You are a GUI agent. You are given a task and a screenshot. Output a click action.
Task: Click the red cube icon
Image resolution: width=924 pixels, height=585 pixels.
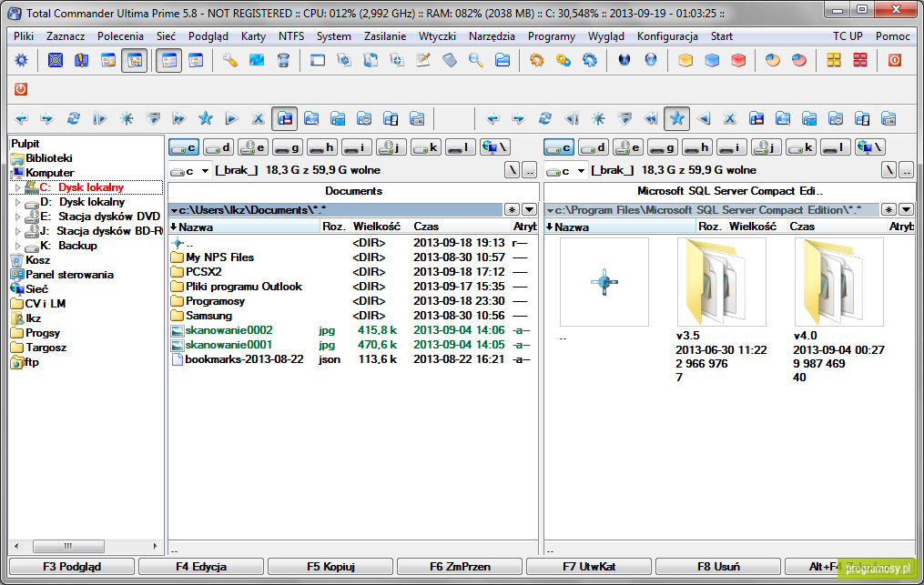pos(738,60)
